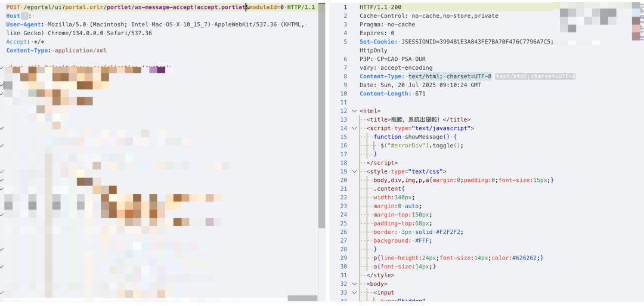The height and width of the screenshot is (306, 644).
Task: Collapse the <body> block on line 32
Action: tap(354, 284)
